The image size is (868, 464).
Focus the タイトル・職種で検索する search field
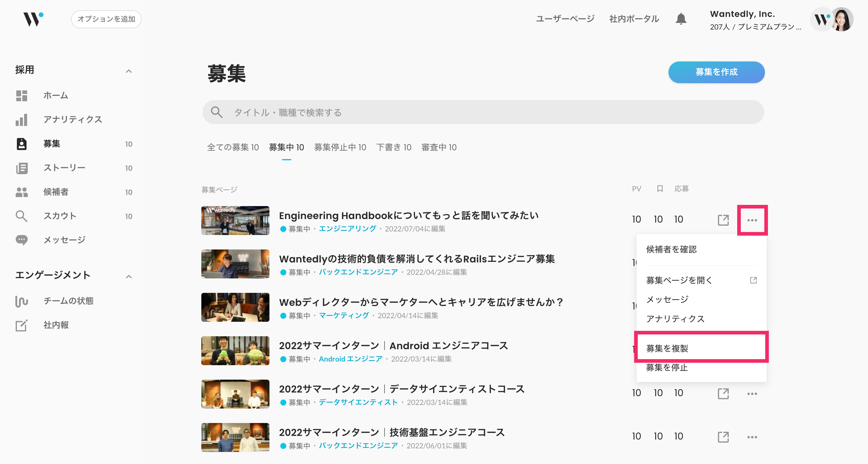point(483,112)
